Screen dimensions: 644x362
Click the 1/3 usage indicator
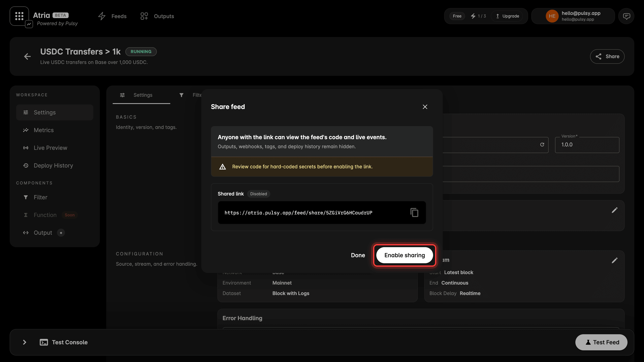point(478,16)
